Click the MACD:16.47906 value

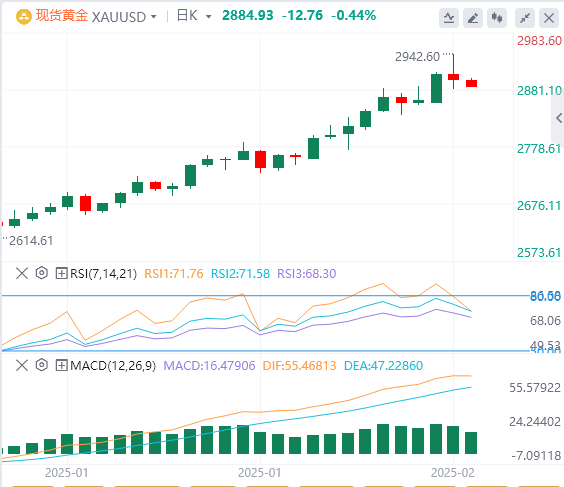click(x=209, y=366)
